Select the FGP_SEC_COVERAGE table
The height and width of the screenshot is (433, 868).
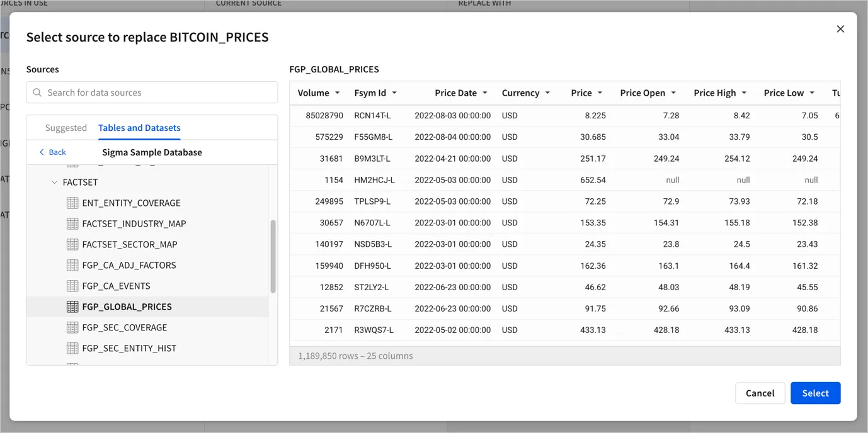coord(125,327)
